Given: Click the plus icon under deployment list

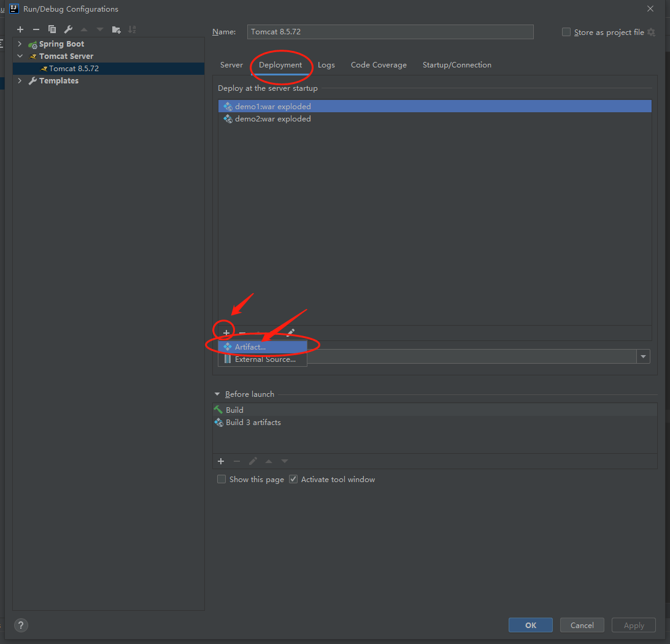Looking at the screenshot, I should coord(226,332).
